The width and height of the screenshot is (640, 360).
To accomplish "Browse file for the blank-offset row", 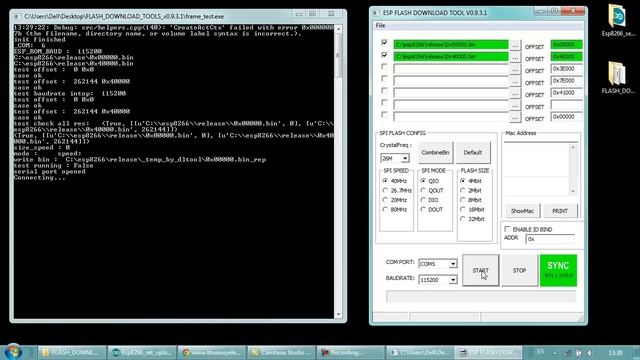I will tap(515, 106).
